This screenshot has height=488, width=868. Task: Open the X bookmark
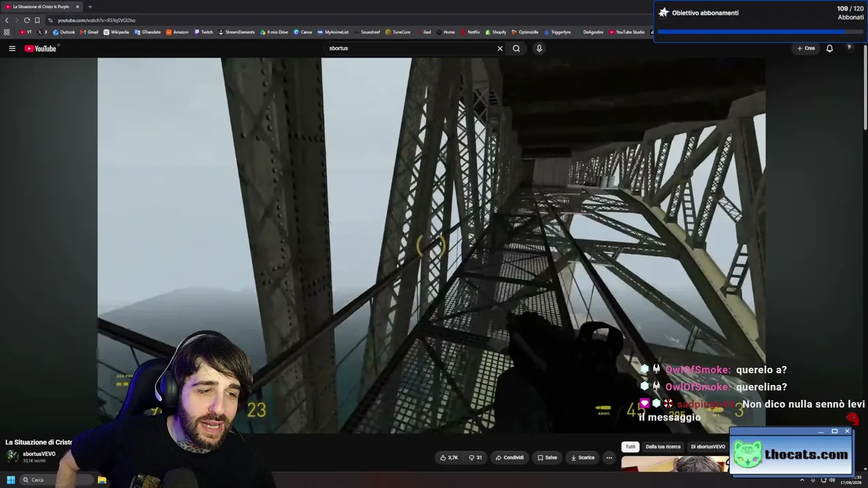(43, 32)
